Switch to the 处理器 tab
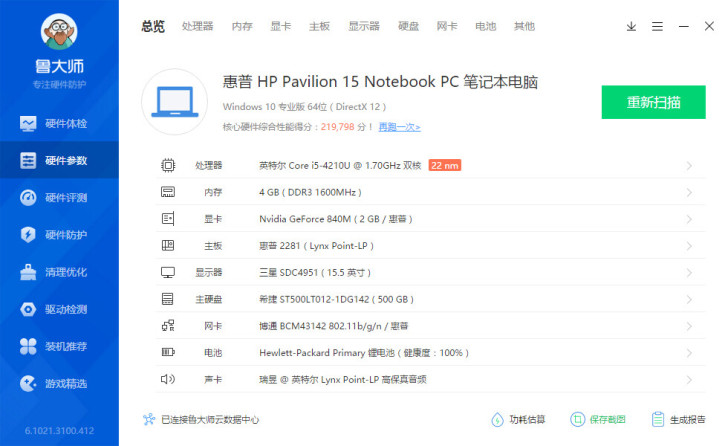Screen dimensions: 728x446 tap(197, 26)
